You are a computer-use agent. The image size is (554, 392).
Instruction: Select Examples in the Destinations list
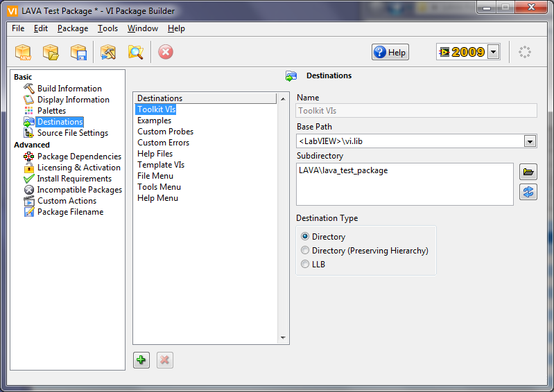tap(154, 121)
